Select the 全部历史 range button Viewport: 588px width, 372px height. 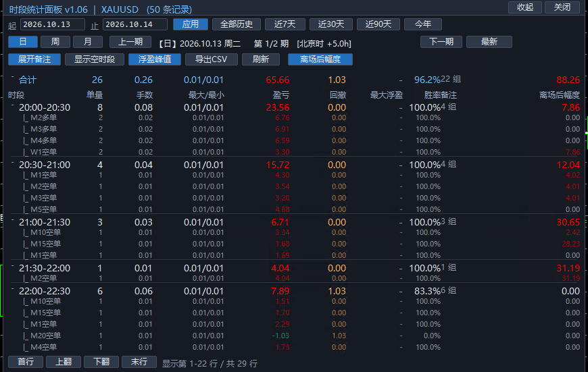[x=237, y=24]
